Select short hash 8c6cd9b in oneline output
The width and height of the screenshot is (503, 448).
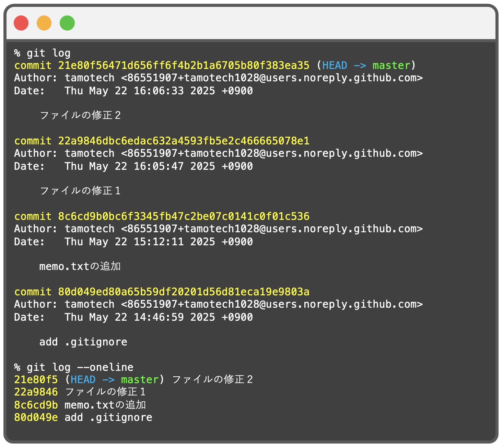36,405
